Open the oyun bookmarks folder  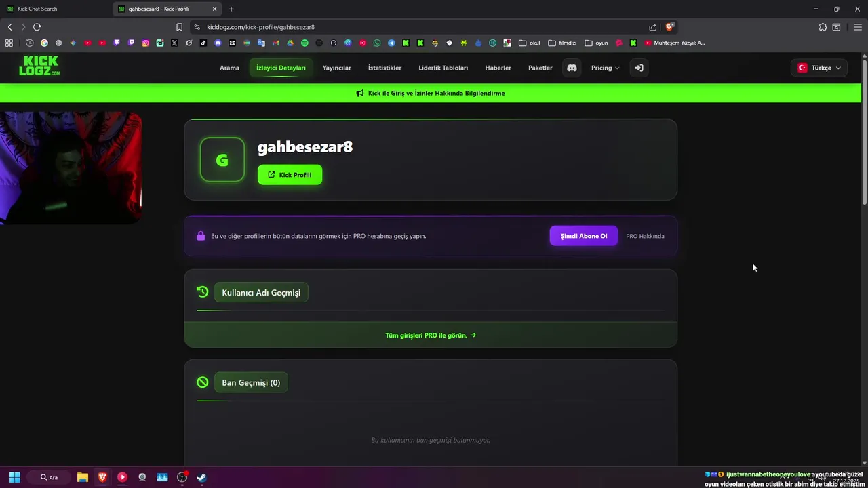click(596, 43)
